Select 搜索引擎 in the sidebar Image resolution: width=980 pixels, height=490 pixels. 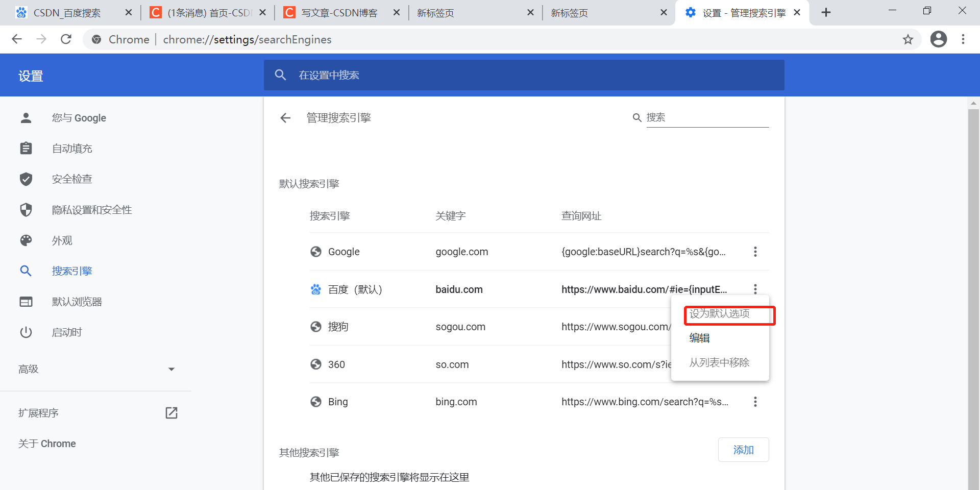tap(72, 271)
